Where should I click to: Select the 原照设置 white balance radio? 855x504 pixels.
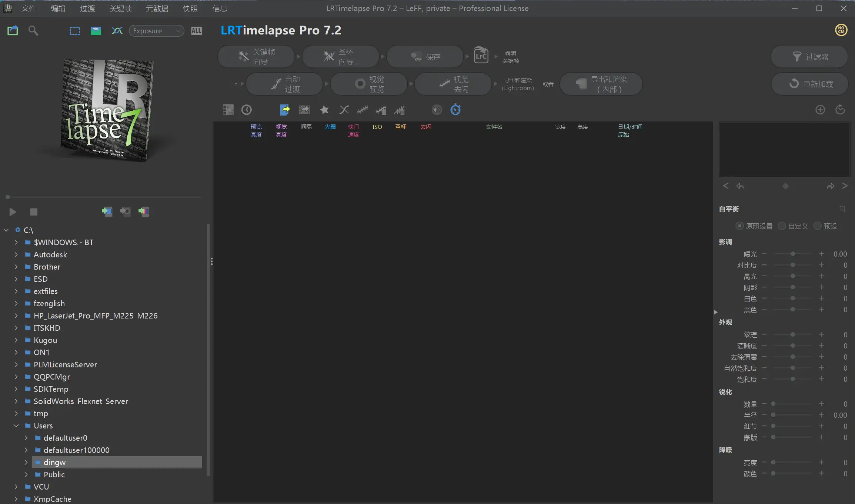(x=739, y=226)
